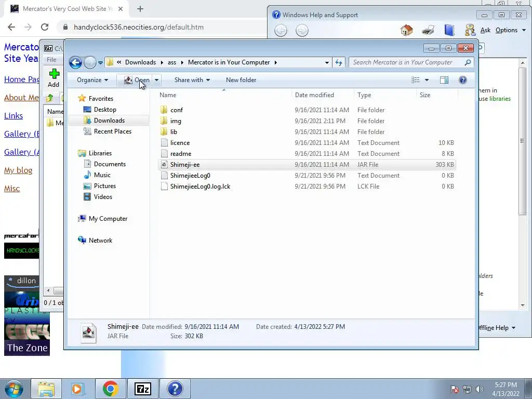The image size is (532, 399).
Task: Click the search magnifier icon in Explorer
Action: coord(468,62)
